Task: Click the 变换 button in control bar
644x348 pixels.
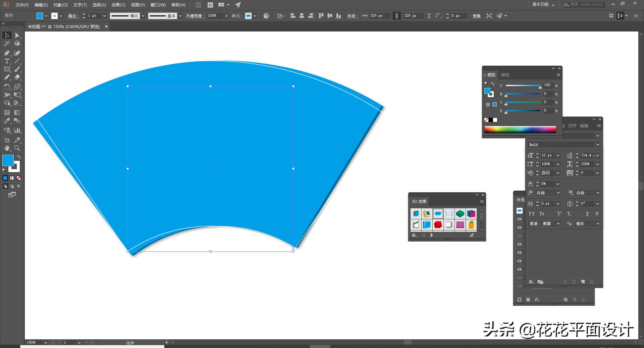Action: 476,16
